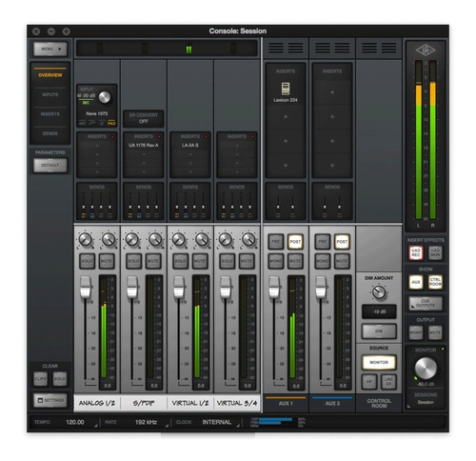Open the UA 1176 Rev A insert slot
This screenshot has height=461, width=476.
(144, 146)
